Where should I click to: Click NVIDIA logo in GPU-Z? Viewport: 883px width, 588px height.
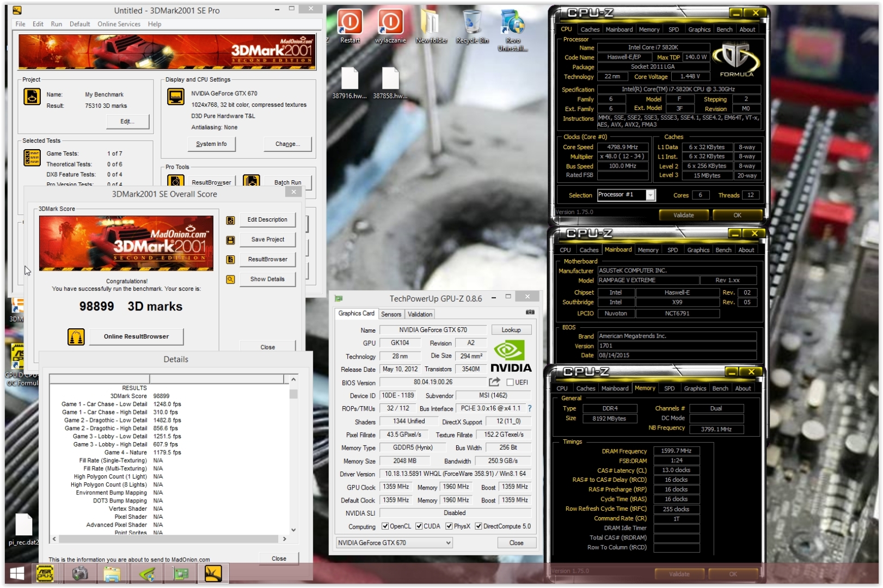[511, 357]
